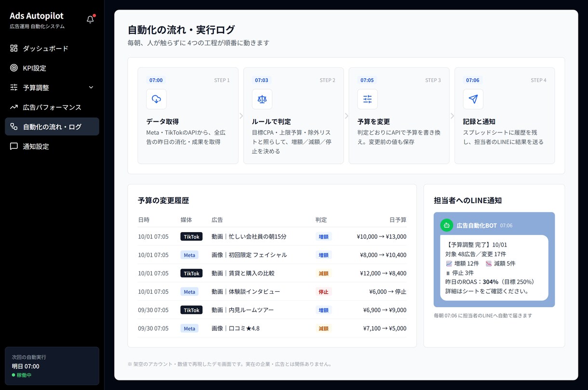
Task: Click the 日時 column header
Action: click(x=144, y=220)
